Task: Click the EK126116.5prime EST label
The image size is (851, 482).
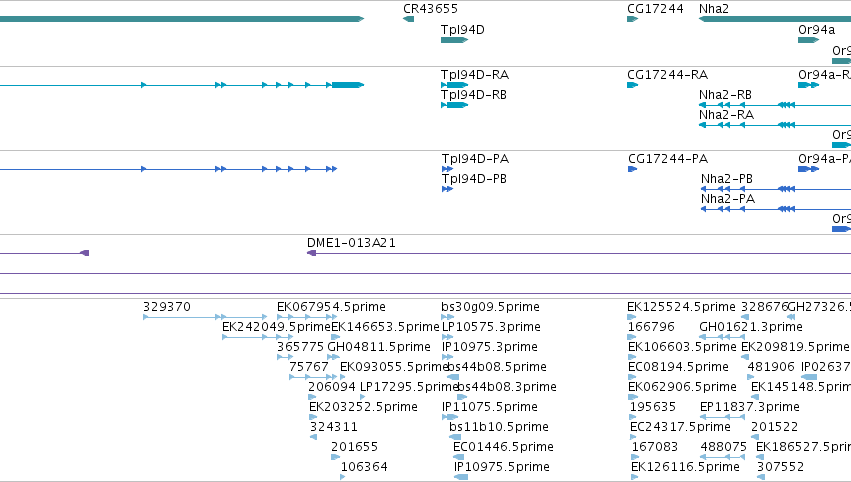Action: coord(685,467)
